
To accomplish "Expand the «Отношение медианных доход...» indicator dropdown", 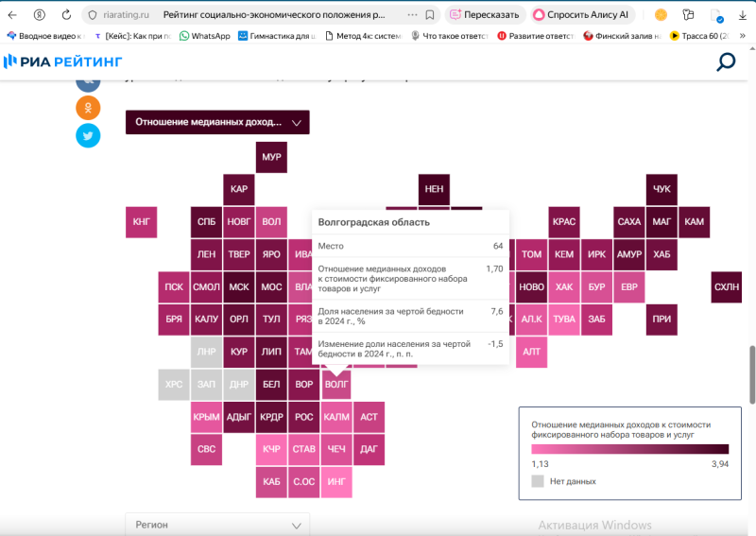I will pos(217,123).
